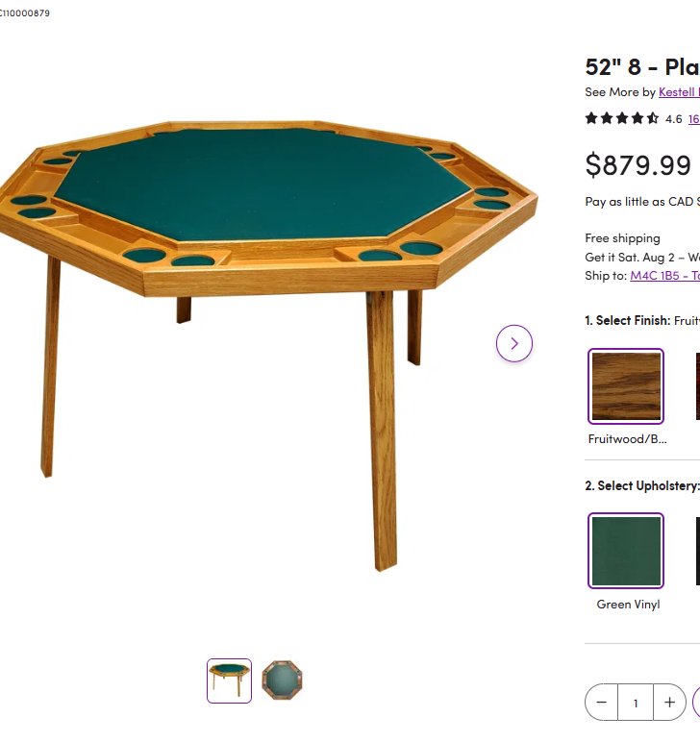700x742 pixels.
Task: Pick the dark finish swatch beside Fruitwood
Action: (698, 386)
